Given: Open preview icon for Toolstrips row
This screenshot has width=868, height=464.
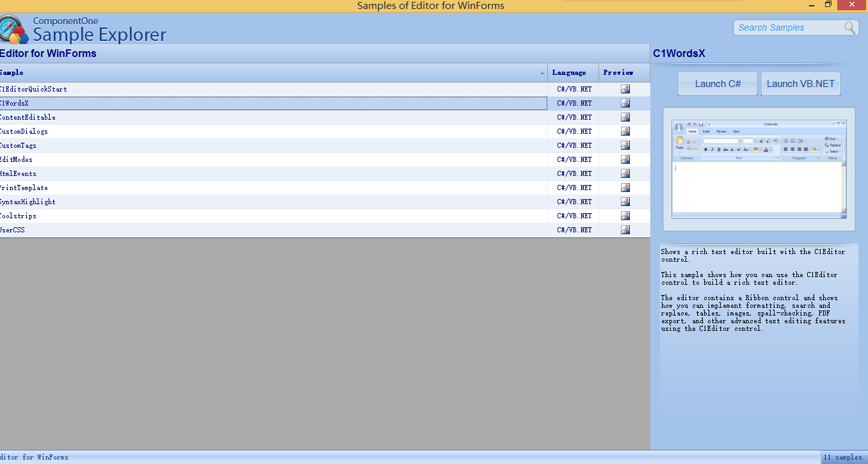Looking at the screenshot, I should pyautogui.click(x=625, y=216).
